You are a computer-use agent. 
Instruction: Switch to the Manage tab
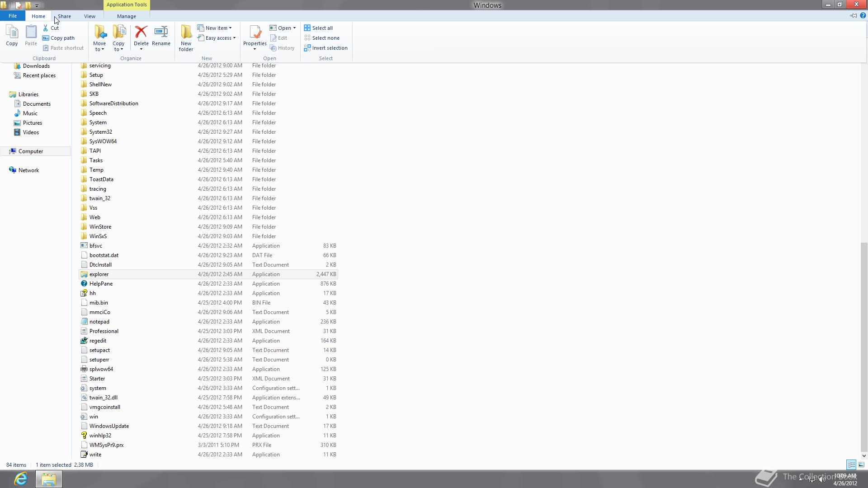127,16
